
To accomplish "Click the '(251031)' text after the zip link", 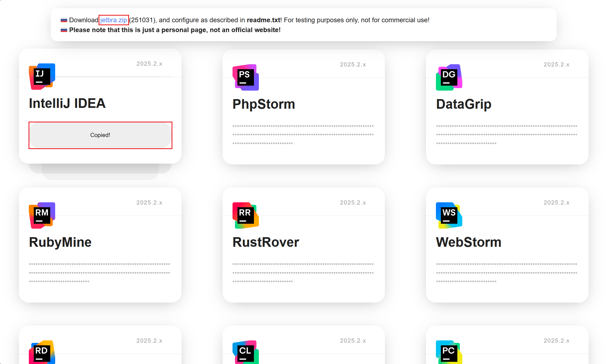I will (142, 20).
